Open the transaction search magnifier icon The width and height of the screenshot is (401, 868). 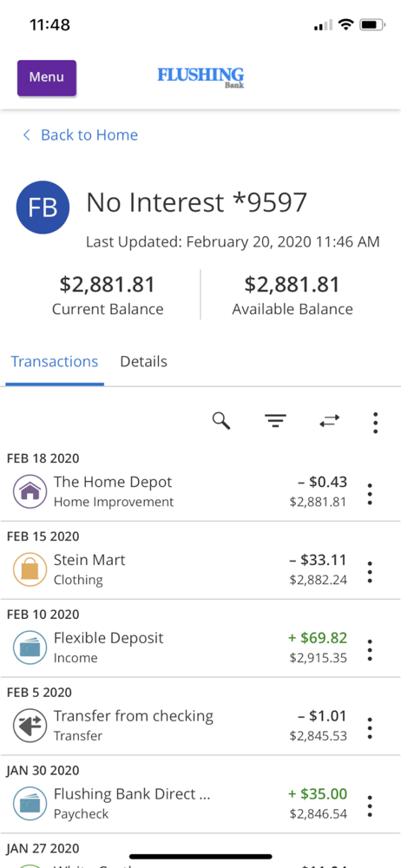click(x=221, y=421)
